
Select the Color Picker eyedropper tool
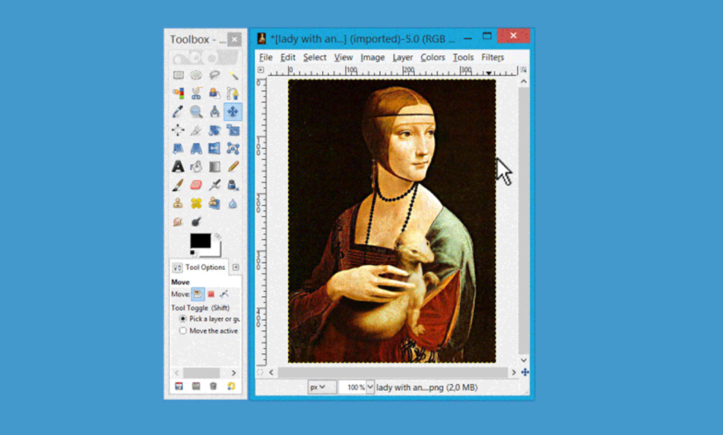pos(178,112)
